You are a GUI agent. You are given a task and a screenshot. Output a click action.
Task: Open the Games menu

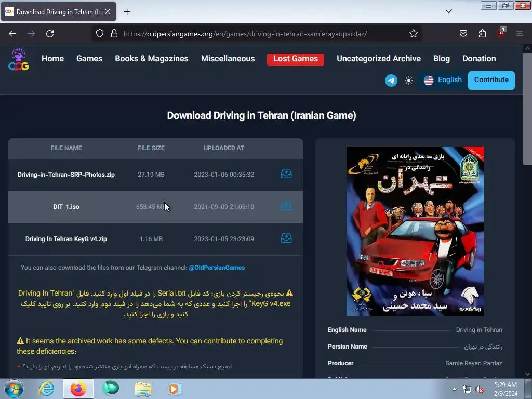(x=89, y=58)
